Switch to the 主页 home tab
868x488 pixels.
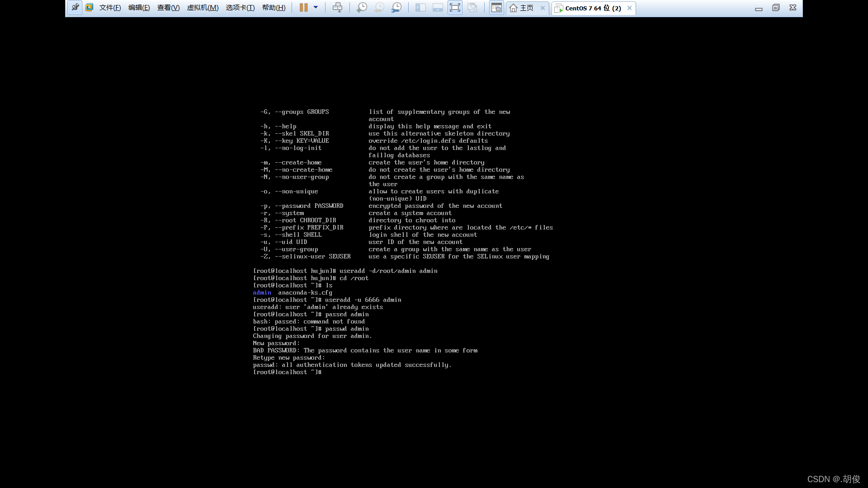tap(522, 8)
